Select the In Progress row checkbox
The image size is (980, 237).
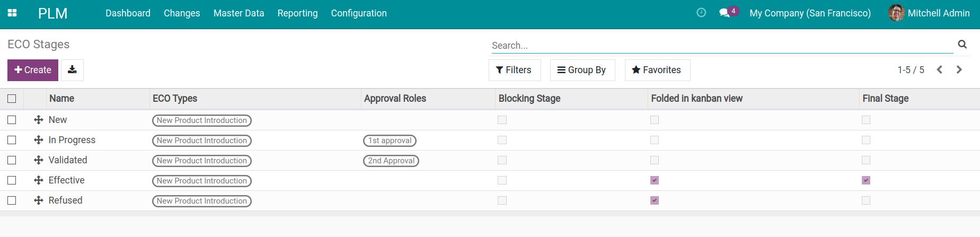pos(12,140)
